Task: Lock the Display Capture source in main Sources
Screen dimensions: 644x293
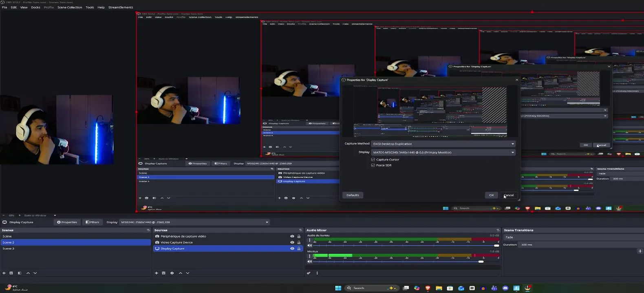Action: pos(299,249)
